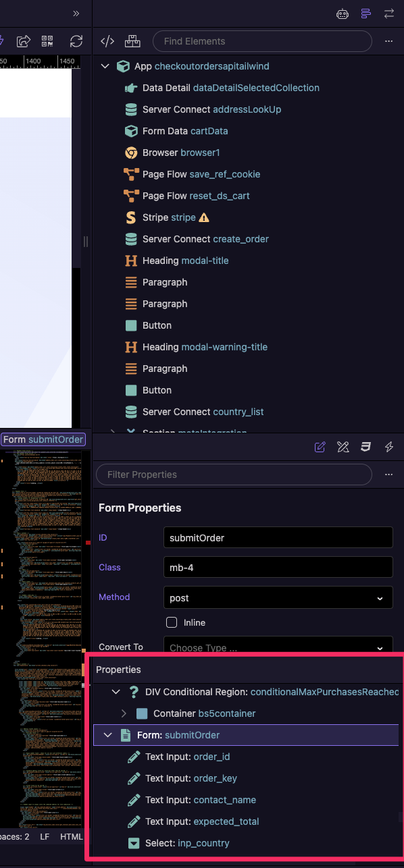The image size is (404, 868).
Task: Switch to code view icon
Action: pyautogui.click(x=107, y=41)
